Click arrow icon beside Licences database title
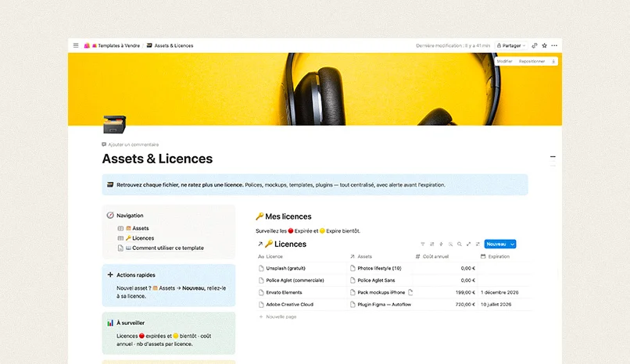This screenshot has height=364, width=630. pos(260,244)
